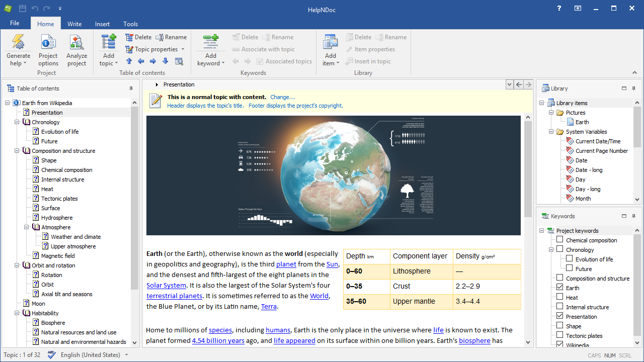This screenshot has height=362, width=644.
Task: Select the Magnetic field topic
Action: (58, 256)
